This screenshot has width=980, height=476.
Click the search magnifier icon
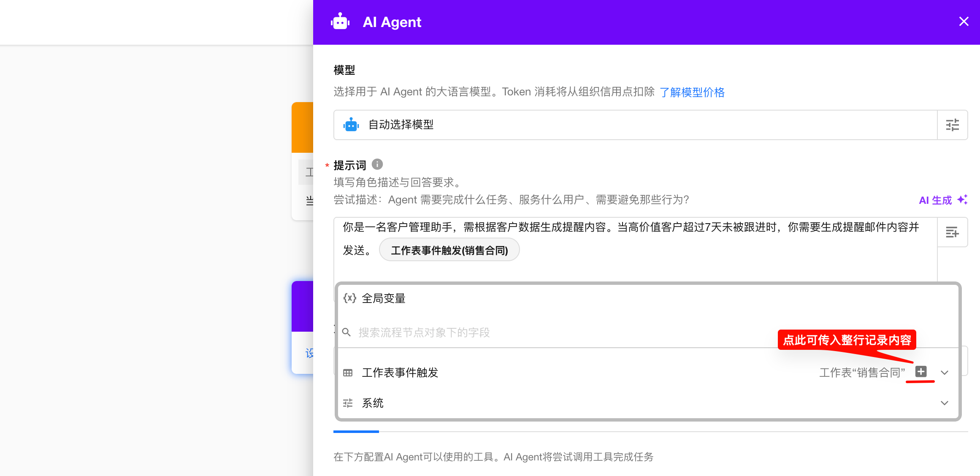[x=347, y=333]
